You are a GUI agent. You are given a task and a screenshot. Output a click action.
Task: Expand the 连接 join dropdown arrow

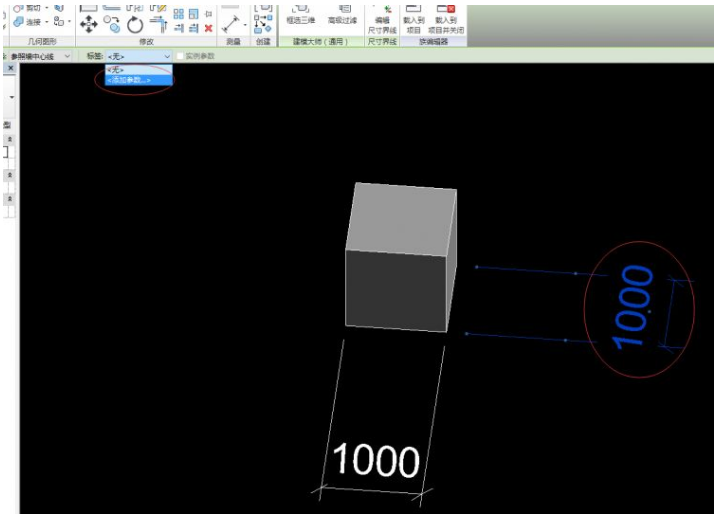coord(47,22)
